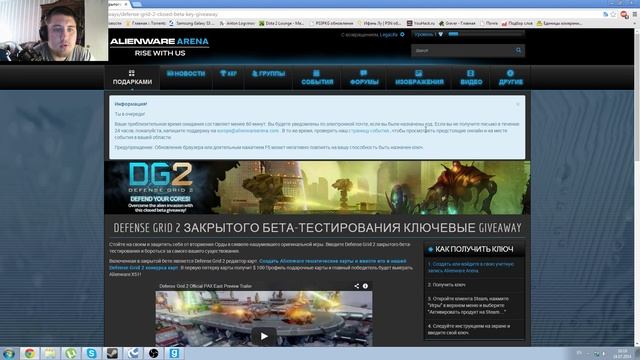Viewport: 640px width, 360px height.
Task: Open the events page link in notice
Action: coord(370,131)
